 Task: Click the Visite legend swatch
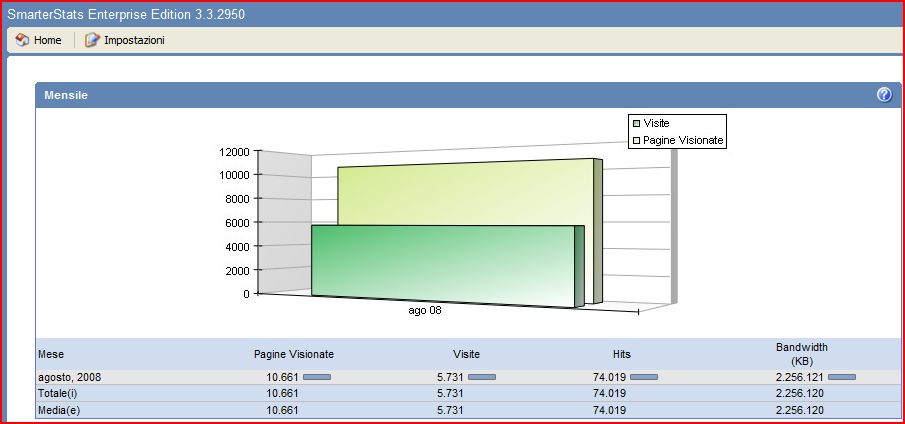[637, 123]
